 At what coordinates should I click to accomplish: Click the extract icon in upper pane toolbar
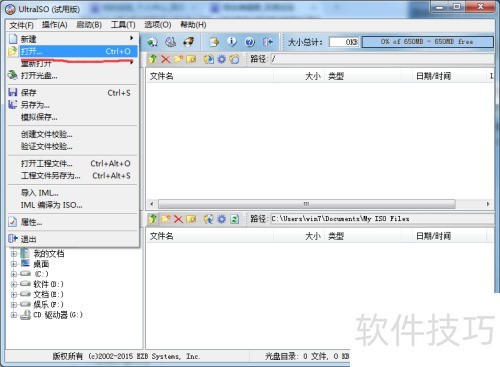point(209,59)
